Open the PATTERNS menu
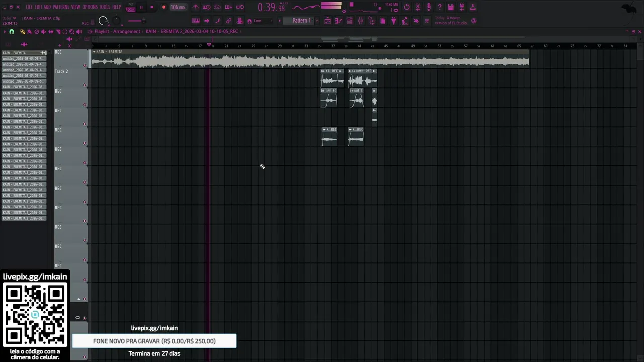Image resolution: width=644 pixels, height=362 pixels. 61,7
